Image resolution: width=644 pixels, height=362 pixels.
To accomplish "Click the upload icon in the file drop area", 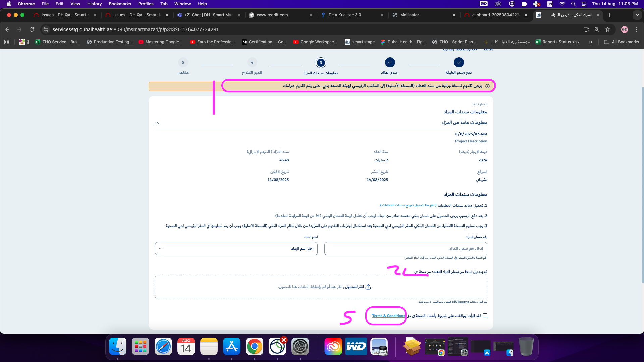I will pyautogui.click(x=368, y=287).
